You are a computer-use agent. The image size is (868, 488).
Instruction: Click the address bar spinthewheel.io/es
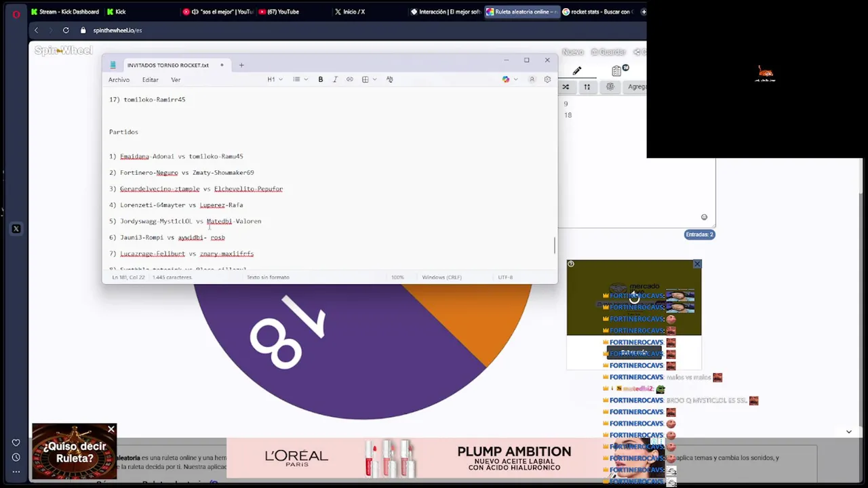coord(117,30)
